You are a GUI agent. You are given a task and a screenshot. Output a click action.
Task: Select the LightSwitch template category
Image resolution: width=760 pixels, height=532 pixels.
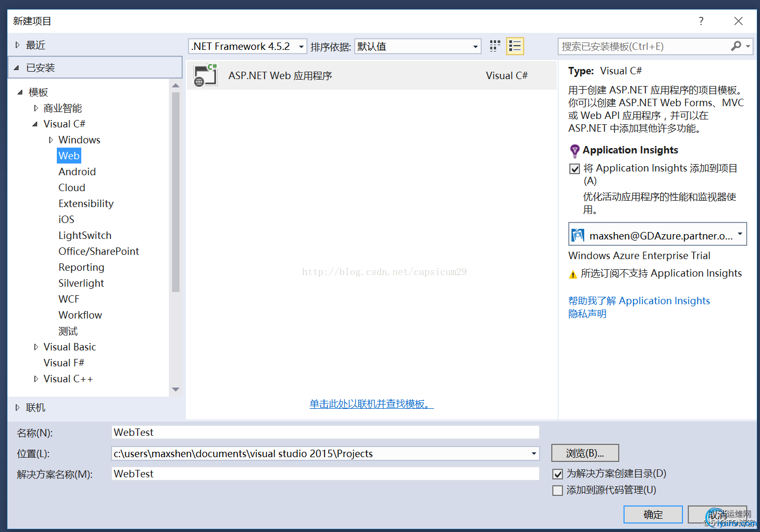[x=85, y=235]
